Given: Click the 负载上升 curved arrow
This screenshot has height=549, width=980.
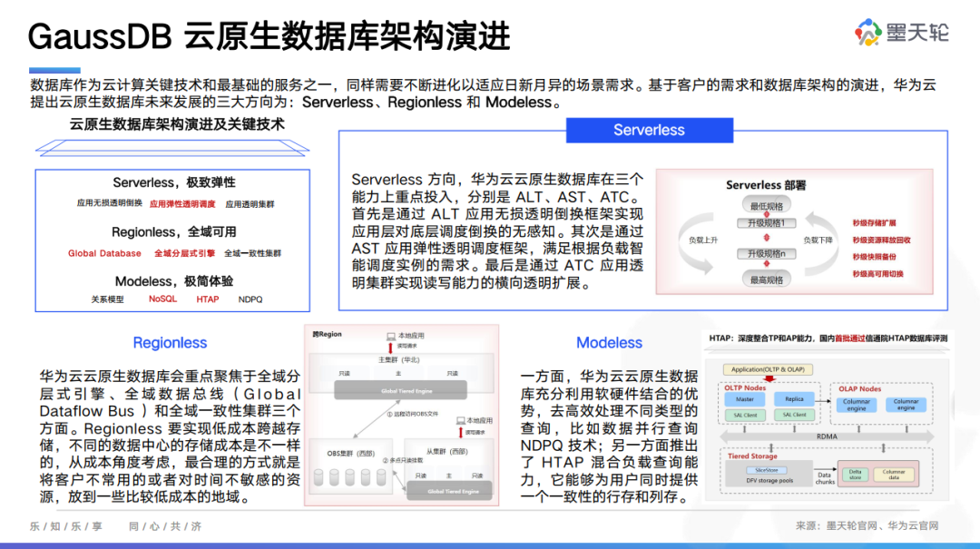Looking at the screenshot, I should coord(698,243).
